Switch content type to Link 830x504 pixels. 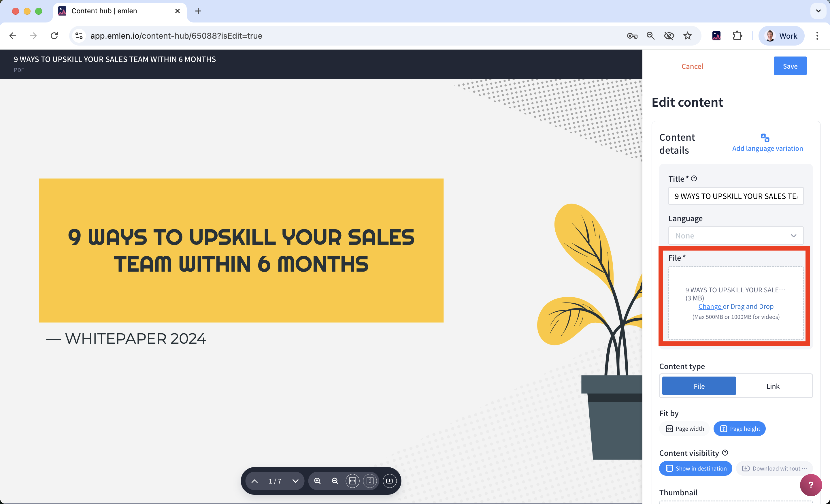click(773, 386)
